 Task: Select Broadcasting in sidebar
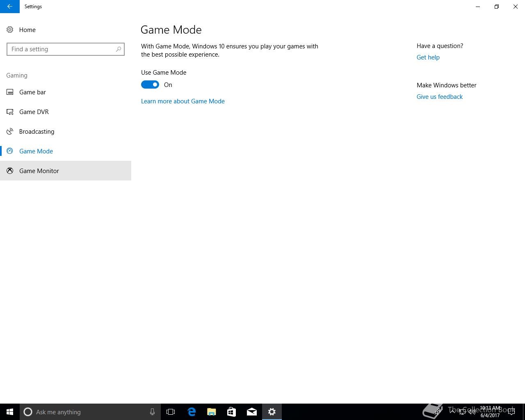66,131
